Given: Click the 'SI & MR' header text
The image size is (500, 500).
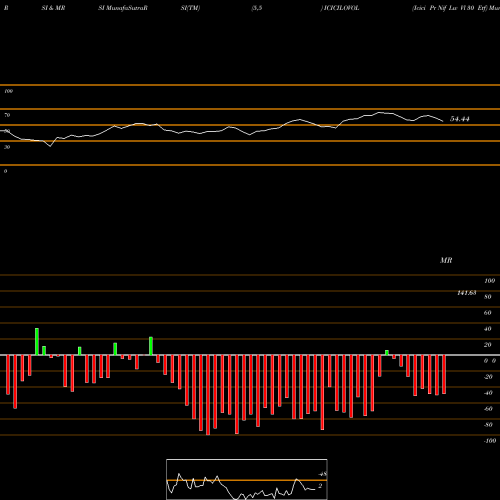Looking at the screenshot, I should (53, 8).
